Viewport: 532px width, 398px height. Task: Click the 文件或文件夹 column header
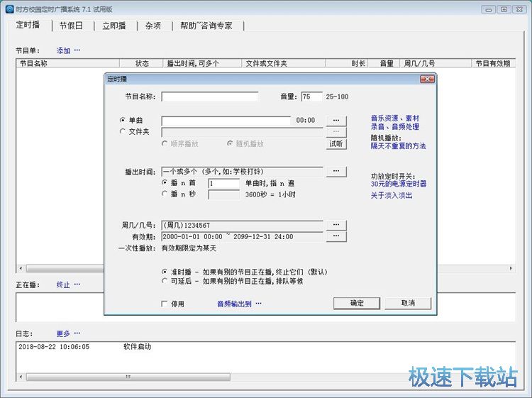[x=284, y=63]
